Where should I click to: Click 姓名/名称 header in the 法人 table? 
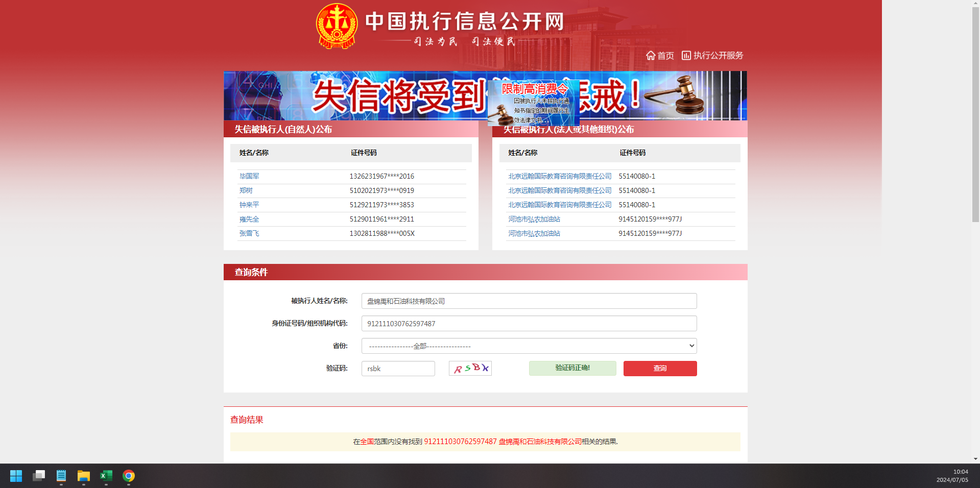tap(523, 153)
